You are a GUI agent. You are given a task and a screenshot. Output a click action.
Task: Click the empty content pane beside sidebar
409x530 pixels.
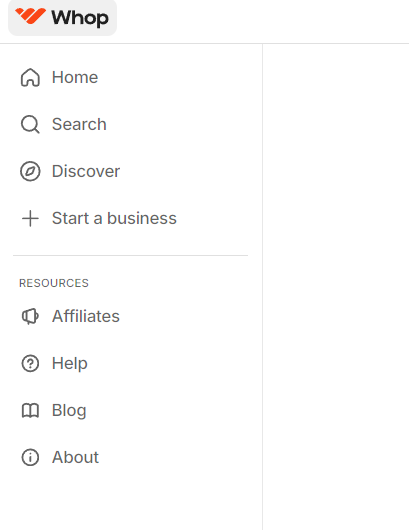[336, 287]
